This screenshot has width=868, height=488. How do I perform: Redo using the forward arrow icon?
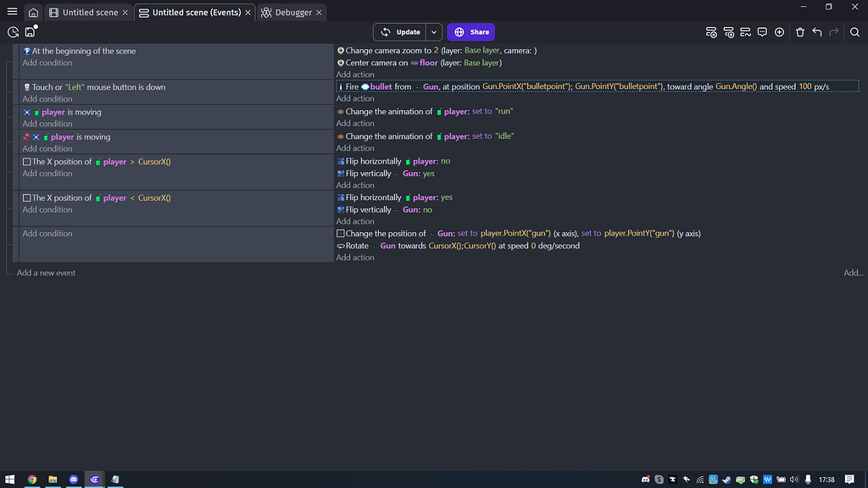click(834, 31)
